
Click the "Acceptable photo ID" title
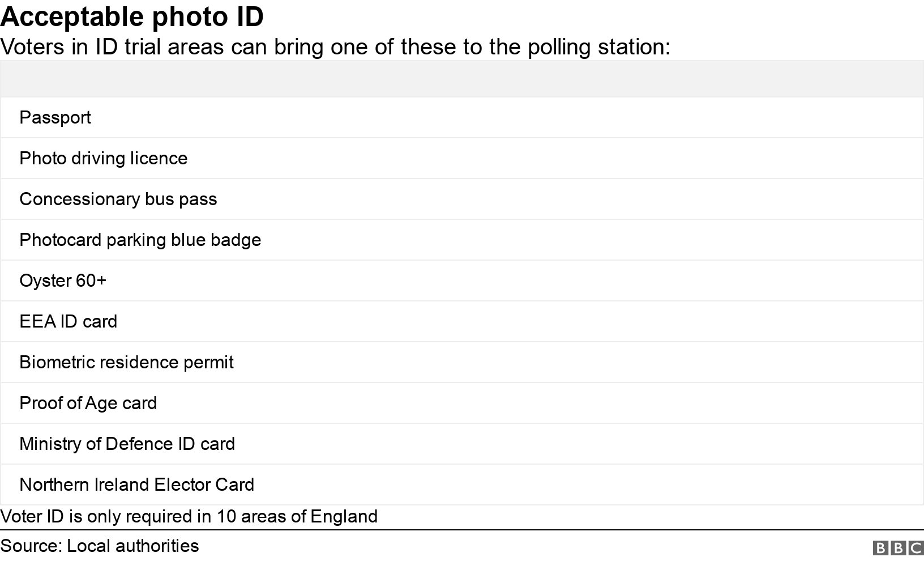coord(132,17)
